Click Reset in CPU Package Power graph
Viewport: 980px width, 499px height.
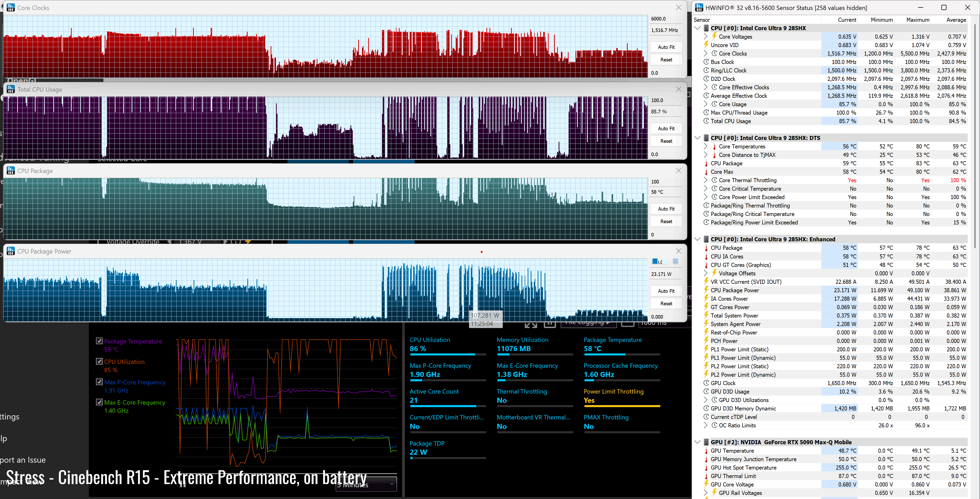(666, 303)
